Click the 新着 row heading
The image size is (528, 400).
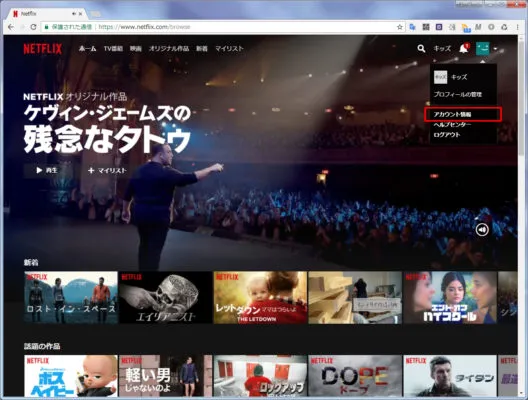click(31, 262)
